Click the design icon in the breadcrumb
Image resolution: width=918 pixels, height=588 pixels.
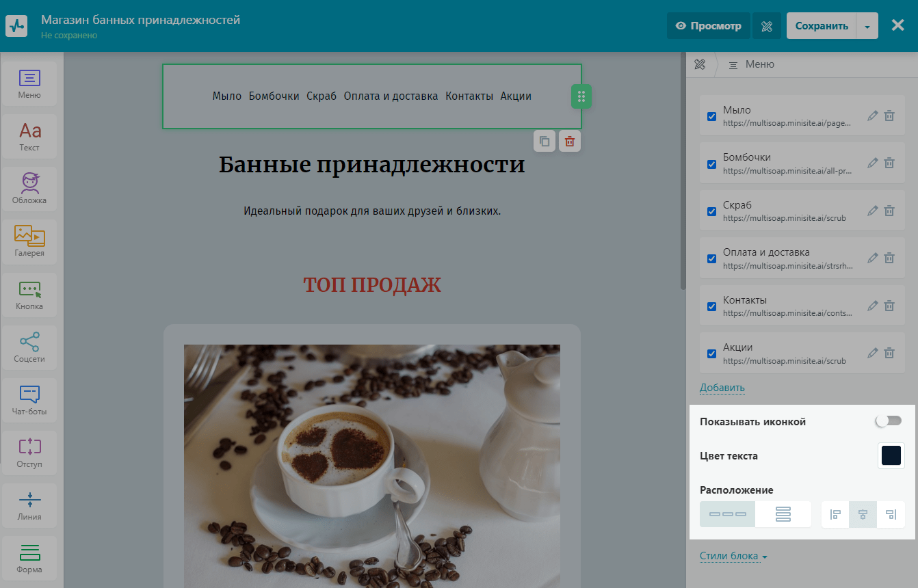click(699, 64)
